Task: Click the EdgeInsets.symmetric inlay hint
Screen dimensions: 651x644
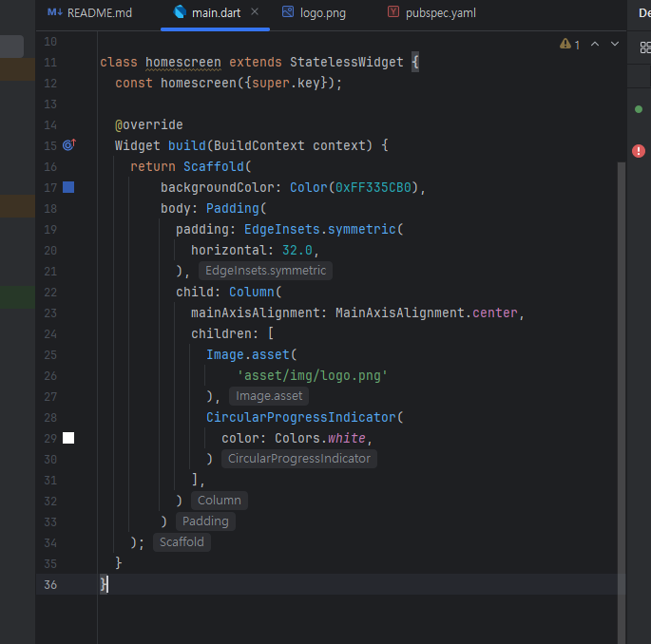Action: 265,271
